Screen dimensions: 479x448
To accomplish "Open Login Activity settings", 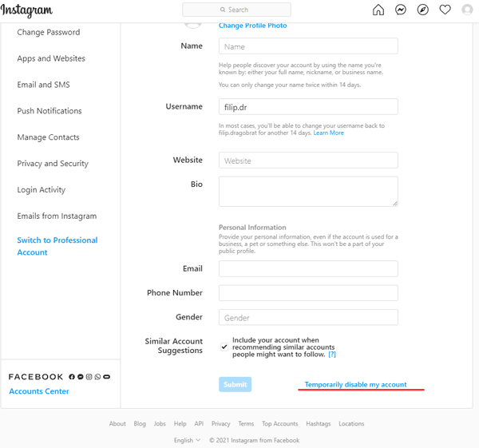I will [x=42, y=190].
